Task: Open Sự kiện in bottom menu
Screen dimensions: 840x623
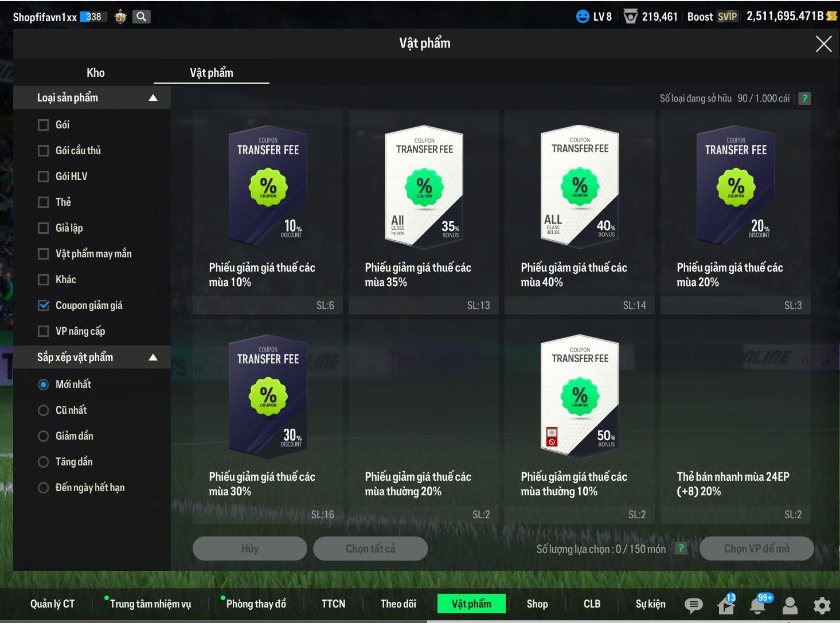Action: point(650,604)
